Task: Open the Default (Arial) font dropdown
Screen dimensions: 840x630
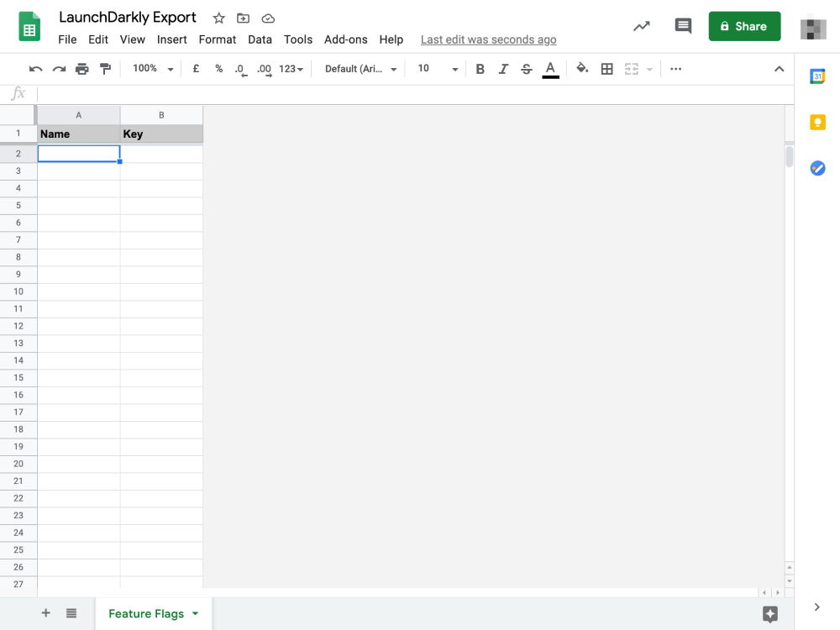Action: pyautogui.click(x=360, y=69)
